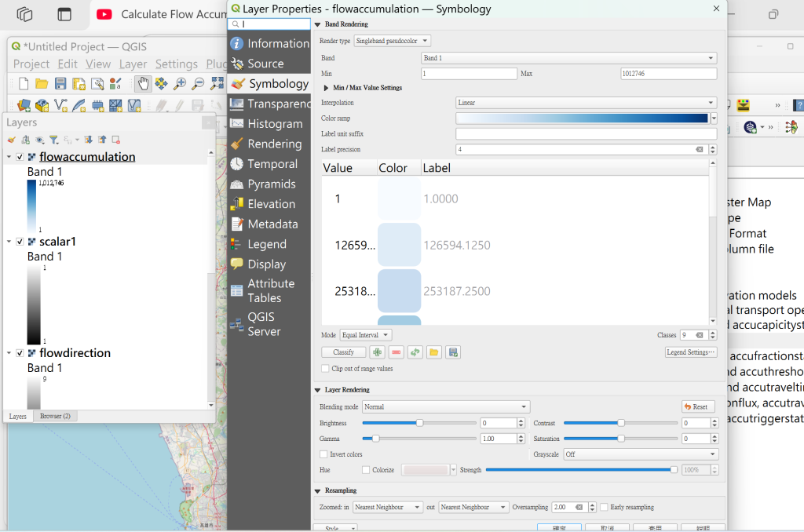Open Zoomed in Nearest Neighbour dropdown

click(x=387, y=507)
